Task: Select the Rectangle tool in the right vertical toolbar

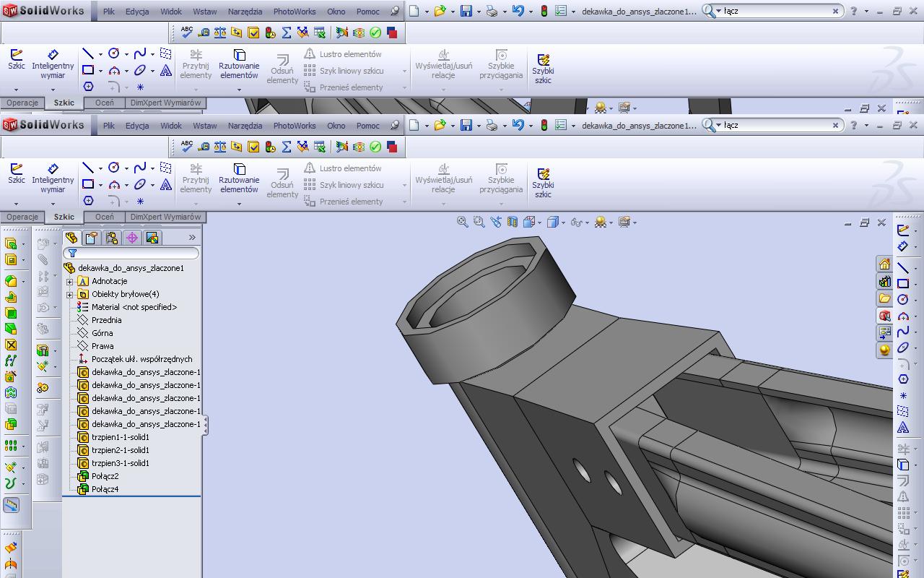Action: tap(903, 283)
